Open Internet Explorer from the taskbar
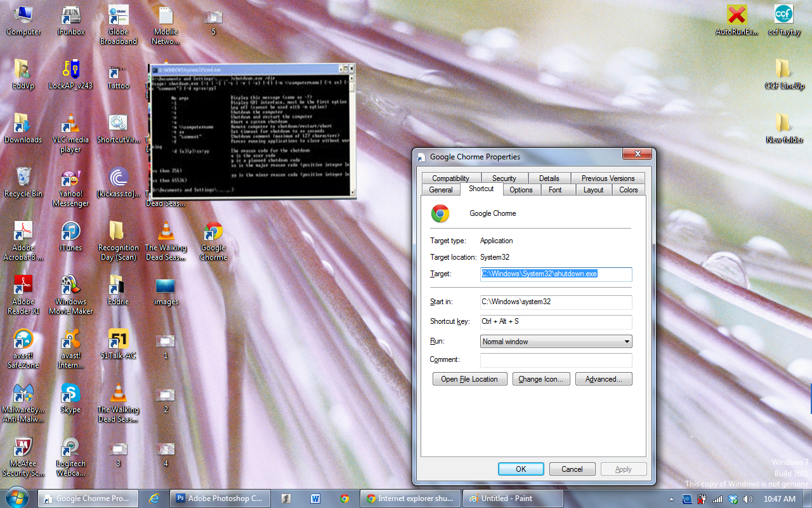The image size is (812, 508). click(x=154, y=498)
